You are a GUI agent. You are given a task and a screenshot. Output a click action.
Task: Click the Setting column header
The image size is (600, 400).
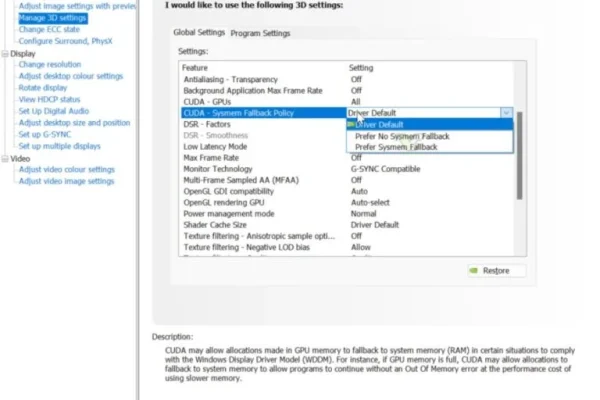tap(361, 68)
